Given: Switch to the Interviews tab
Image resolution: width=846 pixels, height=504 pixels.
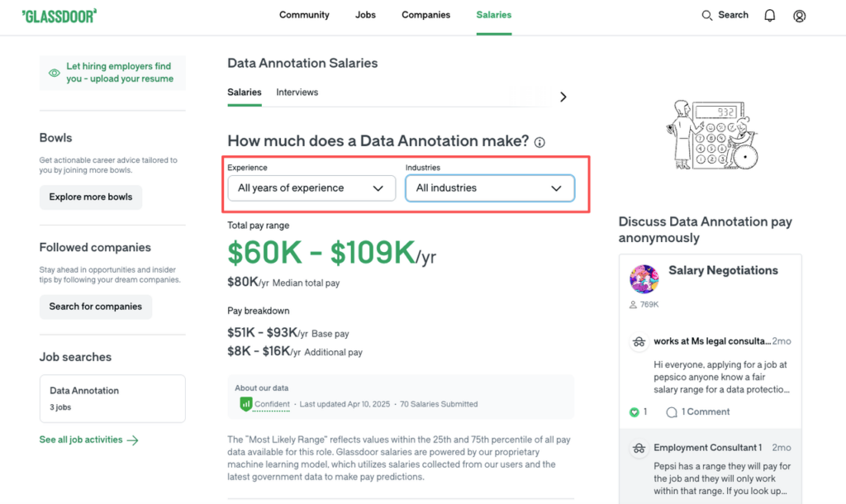Looking at the screenshot, I should pos(297,93).
